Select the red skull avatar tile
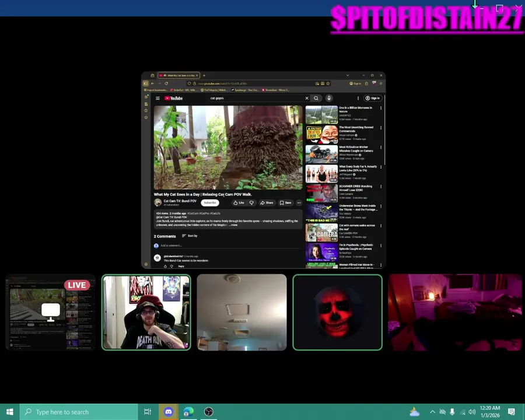Viewport: 525px width, 420px height. coord(338,312)
